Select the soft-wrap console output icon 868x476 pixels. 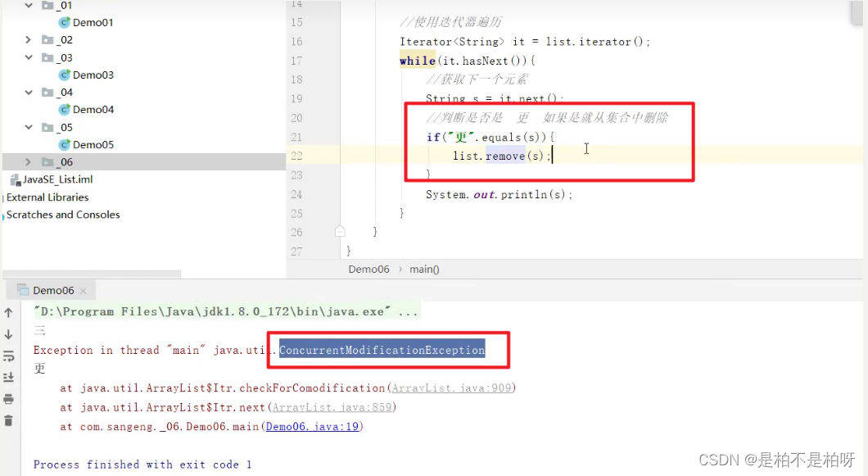[x=9, y=355]
